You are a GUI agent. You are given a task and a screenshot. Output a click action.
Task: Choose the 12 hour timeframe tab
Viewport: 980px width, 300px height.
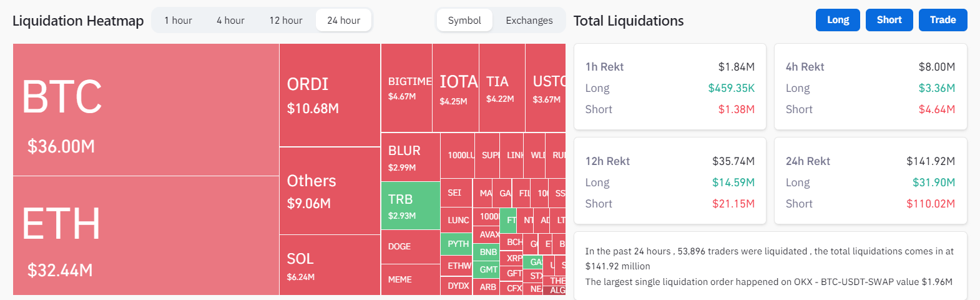286,21
